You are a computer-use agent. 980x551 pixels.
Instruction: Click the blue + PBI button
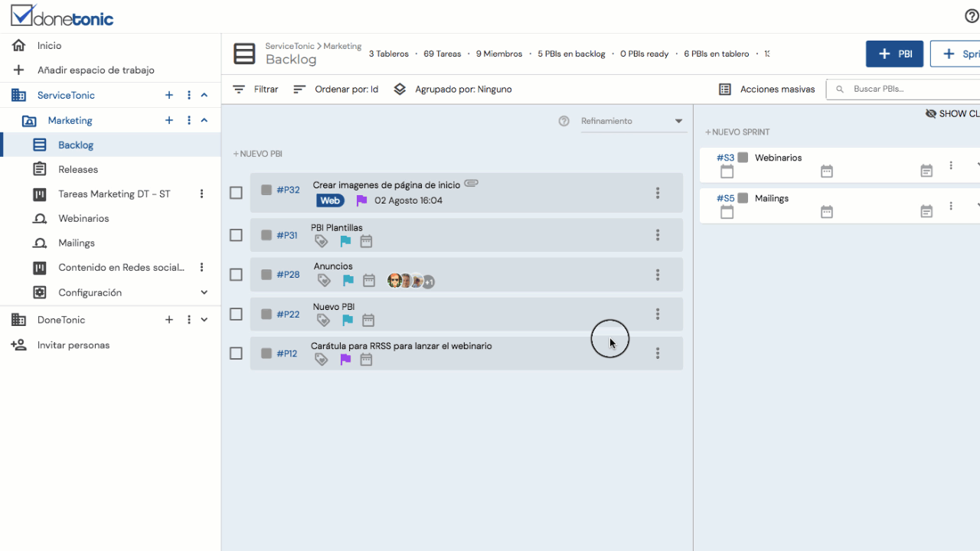(x=894, y=54)
